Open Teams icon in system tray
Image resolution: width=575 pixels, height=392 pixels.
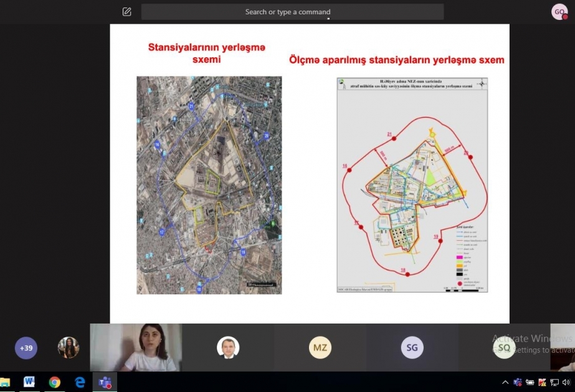[518, 383]
